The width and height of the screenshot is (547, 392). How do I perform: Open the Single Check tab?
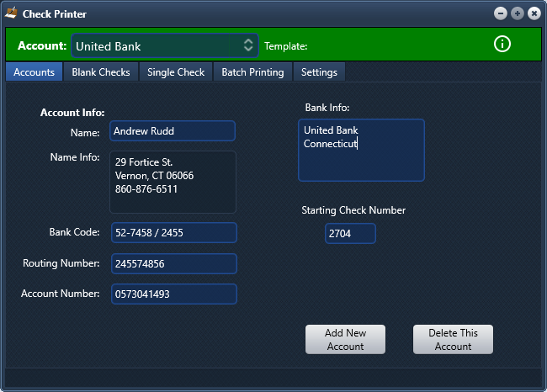point(176,72)
